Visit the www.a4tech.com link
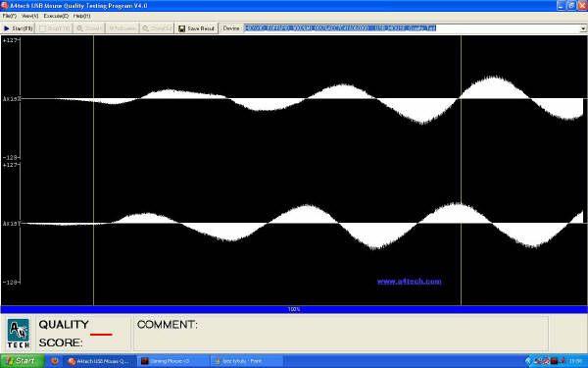 tap(409, 282)
